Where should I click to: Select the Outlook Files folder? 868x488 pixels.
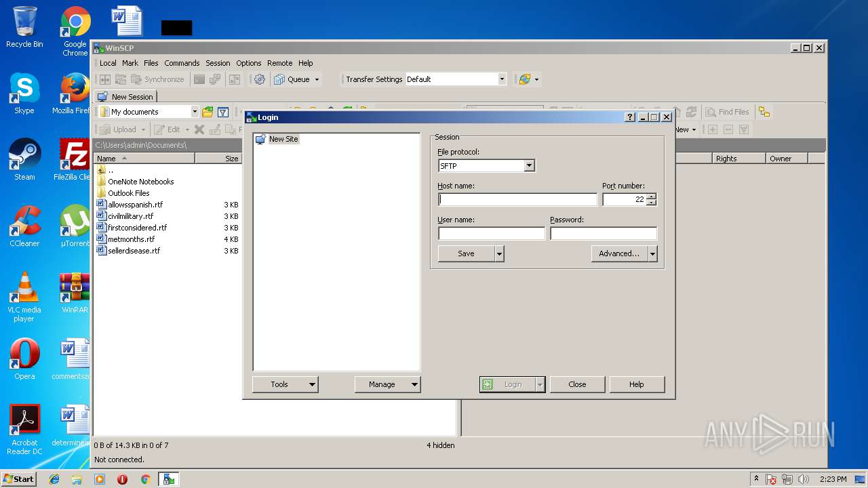pos(128,193)
